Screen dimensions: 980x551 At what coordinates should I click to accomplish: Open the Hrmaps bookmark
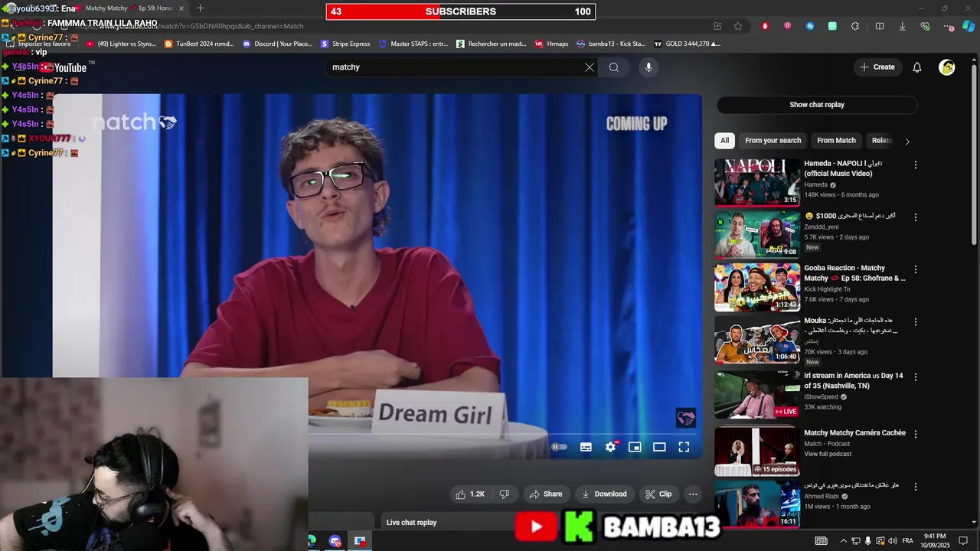pyautogui.click(x=552, y=44)
